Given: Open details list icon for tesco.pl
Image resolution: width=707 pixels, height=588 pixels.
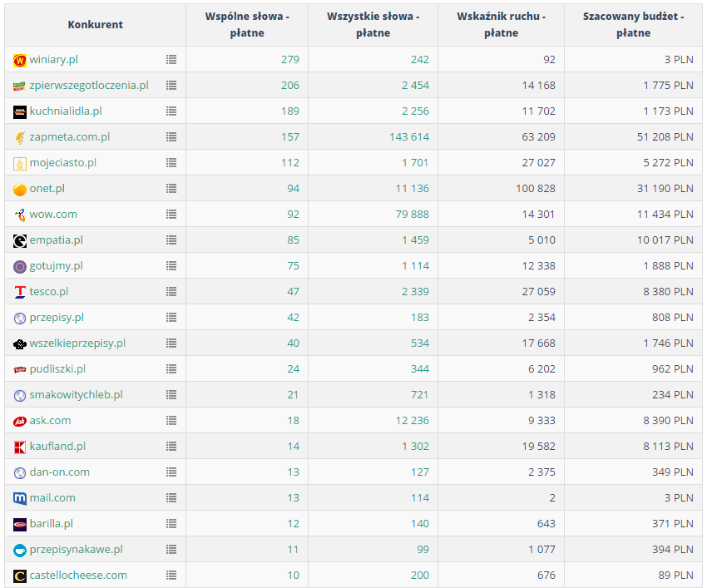Looking at the screenshot, I should tap(171, 292).
